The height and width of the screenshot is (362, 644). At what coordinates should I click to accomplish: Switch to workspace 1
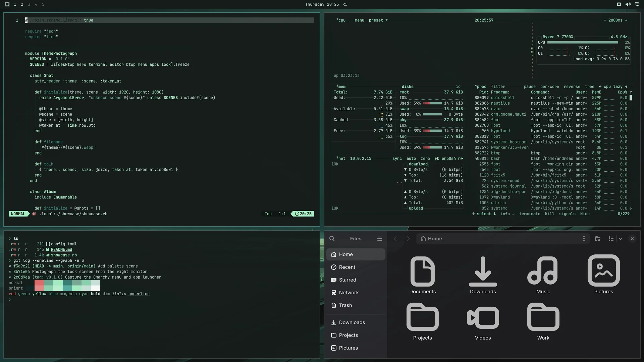[15, 4]
